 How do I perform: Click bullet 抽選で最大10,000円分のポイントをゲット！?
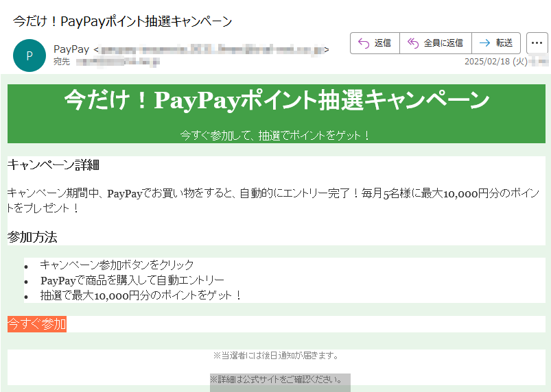coord(141,295)
